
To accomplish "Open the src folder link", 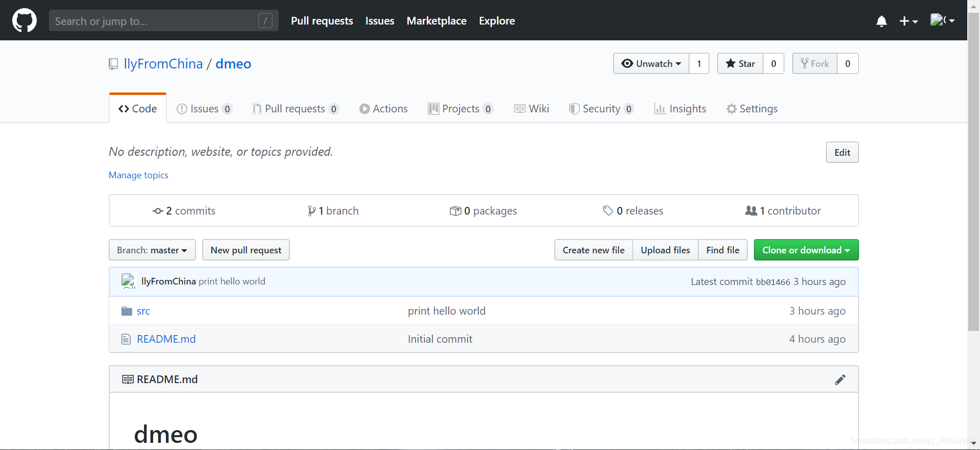I will 143,311.
